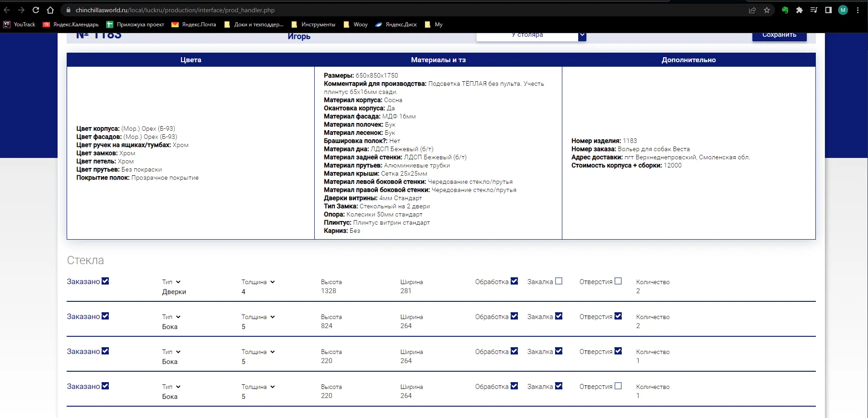
Task: Open the YouTrack bookmark
Action: (20, 25)
